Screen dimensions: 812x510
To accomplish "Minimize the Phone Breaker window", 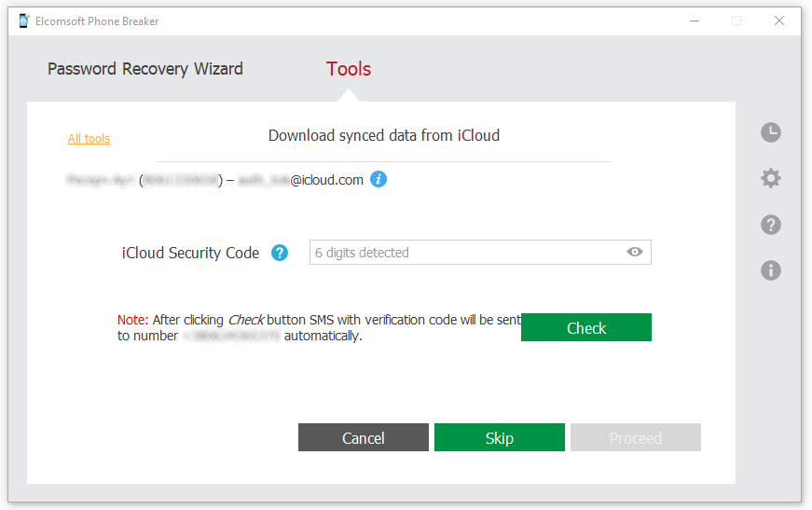I will (694, 21).
